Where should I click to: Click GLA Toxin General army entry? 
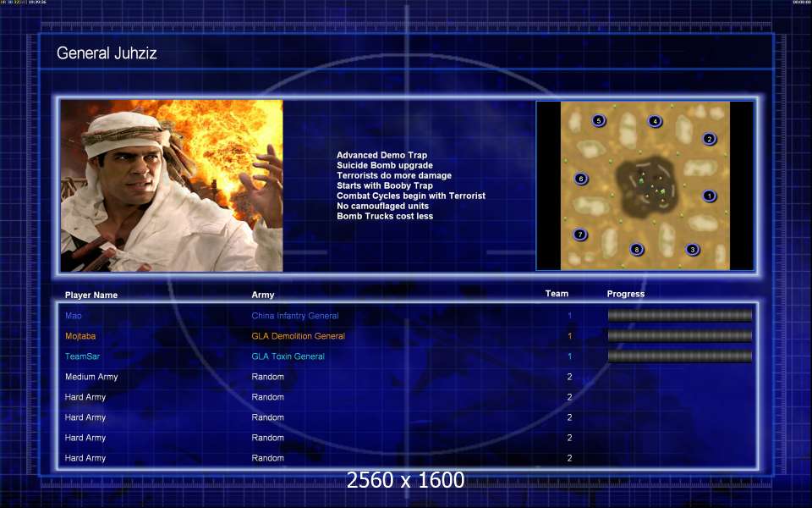tap(288, 356)
